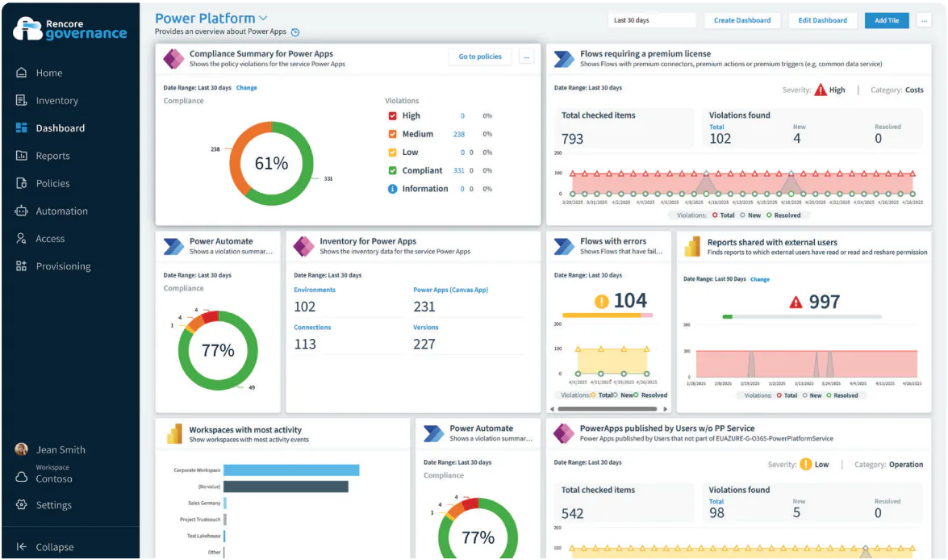Image resolution: width=948 pixels, height=560 pixels.
Task: Open Inventory in the sidebar
Action: tap(47, 100)
